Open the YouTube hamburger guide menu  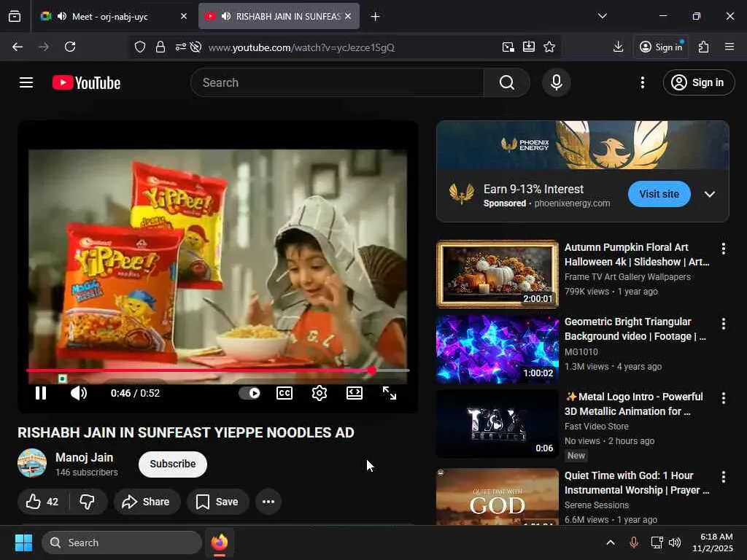coord(26,83)
